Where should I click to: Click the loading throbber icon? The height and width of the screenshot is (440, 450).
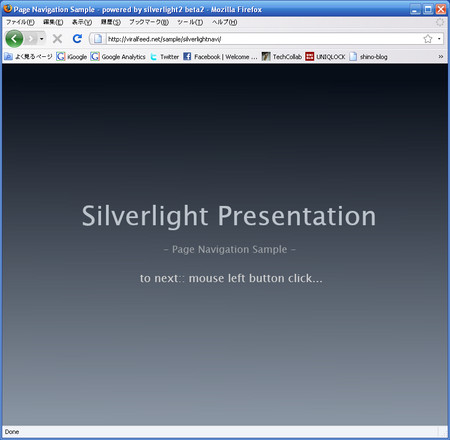click(440, 22)
